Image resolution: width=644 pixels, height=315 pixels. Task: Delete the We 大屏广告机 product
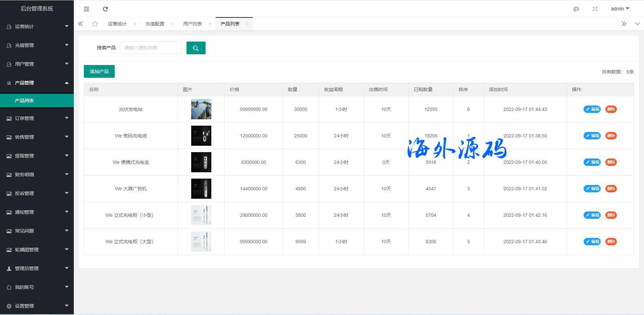pyautogui.click(x=611, y=189)
